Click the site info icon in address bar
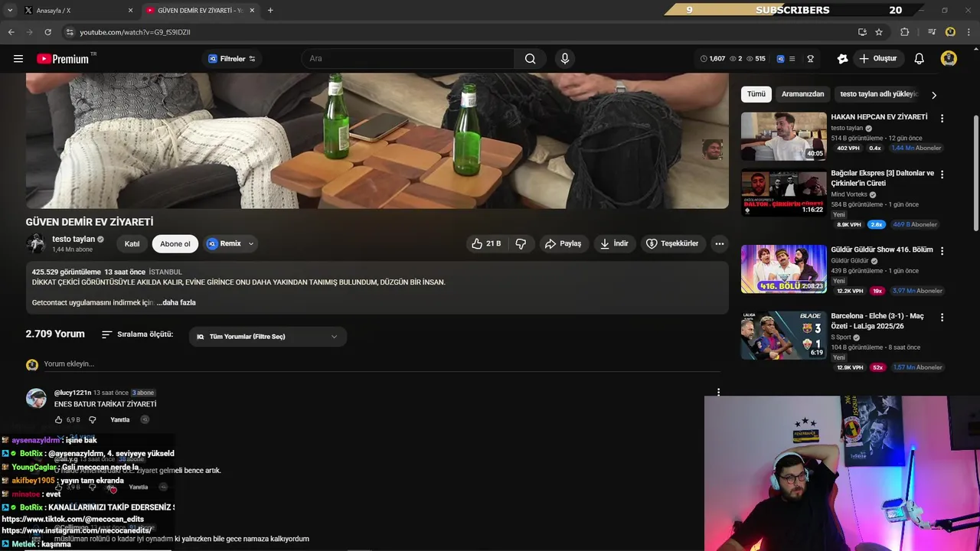 point(70,32)
